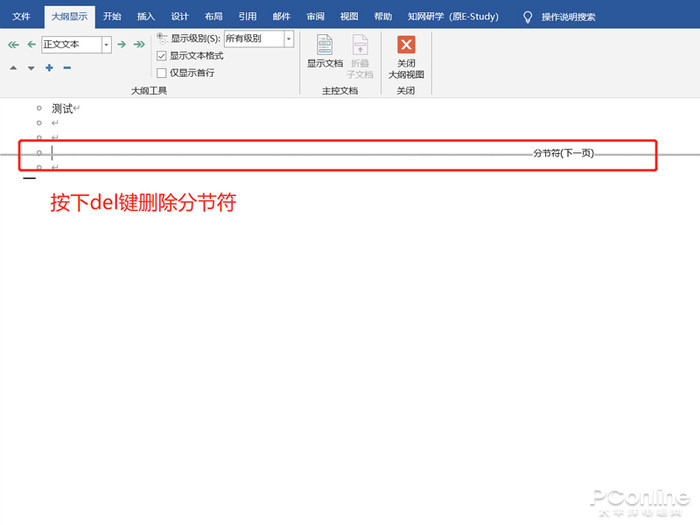
Task: Expand outline item plus icon
Action: coord(49,68)
